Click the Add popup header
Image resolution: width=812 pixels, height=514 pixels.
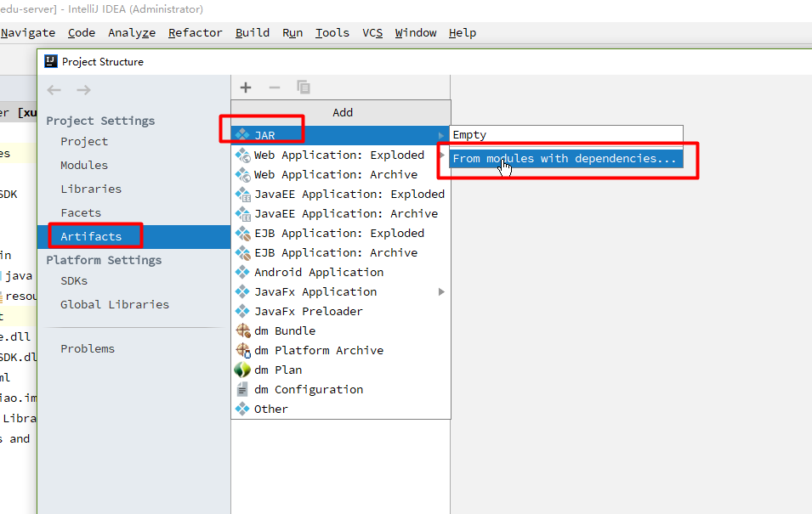341,112
